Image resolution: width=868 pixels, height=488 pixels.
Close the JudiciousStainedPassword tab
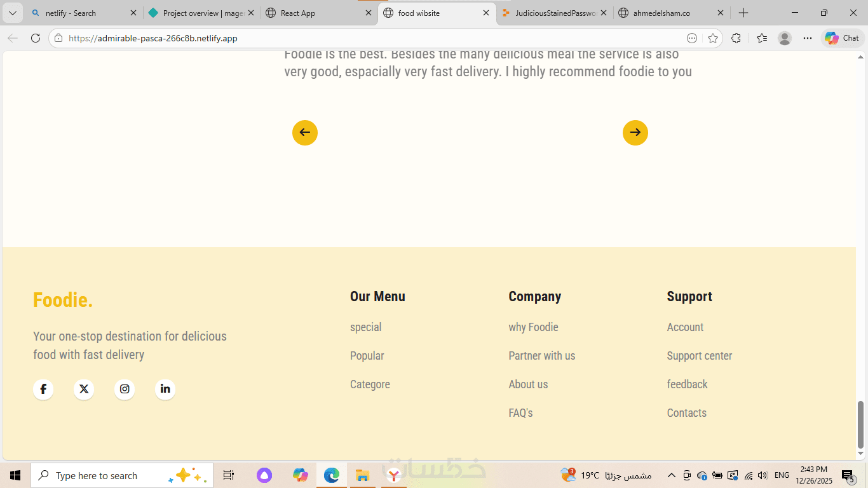(x=603, y=13)
